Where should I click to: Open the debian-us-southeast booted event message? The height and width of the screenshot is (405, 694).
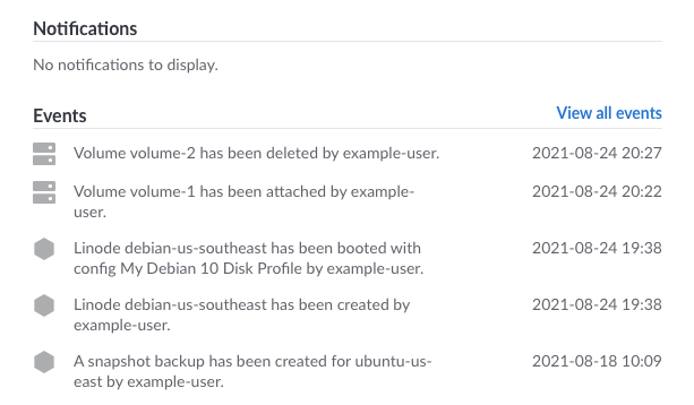tap(247, 248)
